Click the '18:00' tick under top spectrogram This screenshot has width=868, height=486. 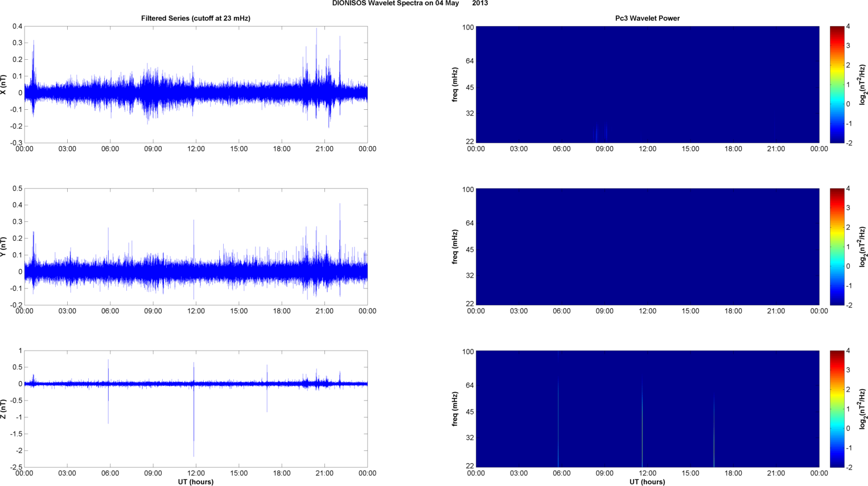(x=733, y=149)
